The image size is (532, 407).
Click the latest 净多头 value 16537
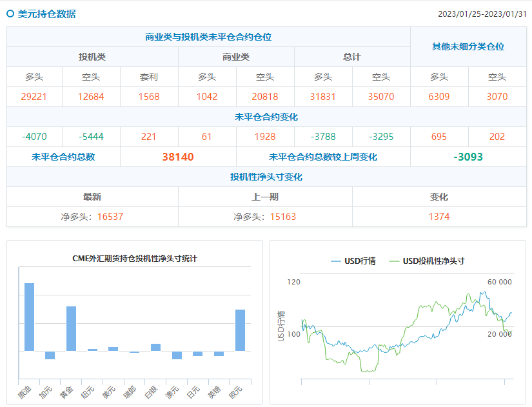coord(110,217)
